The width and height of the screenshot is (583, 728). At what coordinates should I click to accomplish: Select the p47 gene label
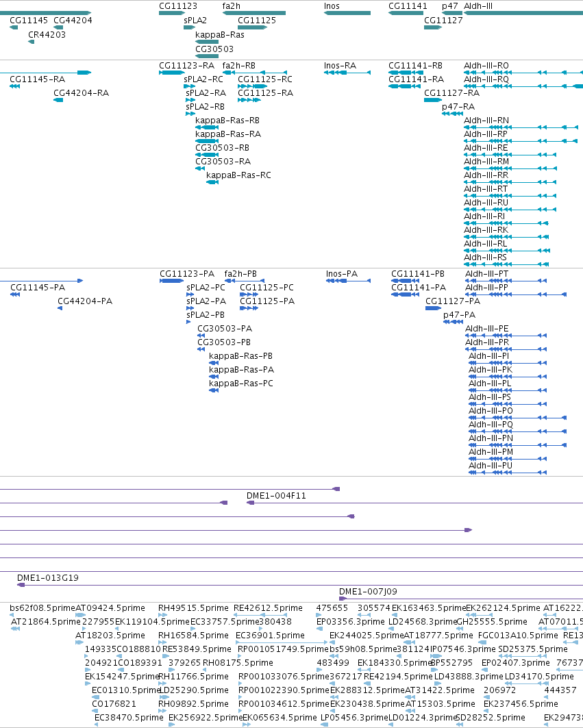click(449, 6)
